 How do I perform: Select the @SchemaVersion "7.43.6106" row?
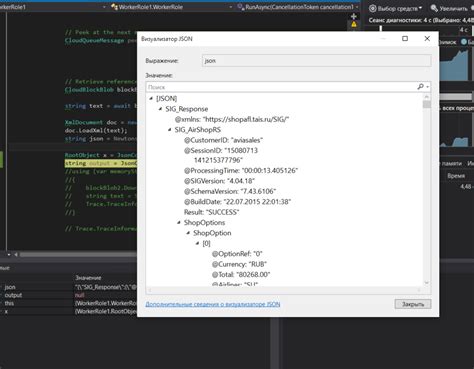click(x=230, y=191)
